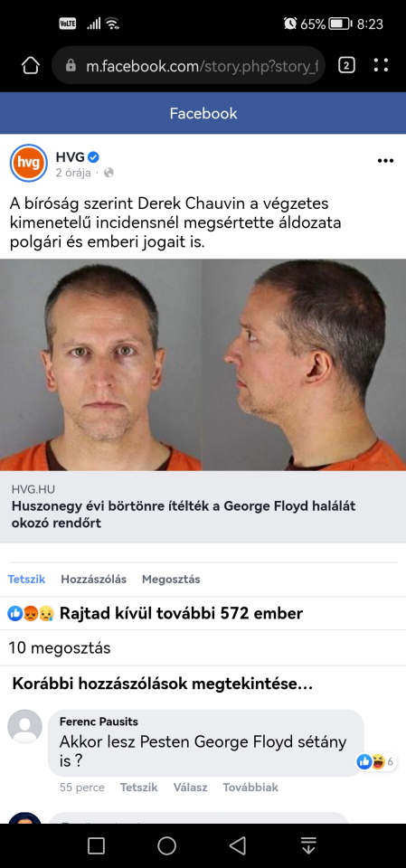Open Ferenc Pausits profile avatar
The height and width of the screenshot is (868, 406).
[25, 726]
